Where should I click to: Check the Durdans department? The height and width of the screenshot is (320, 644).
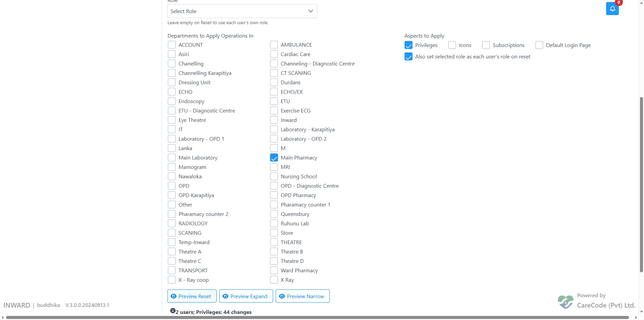tap(274, 82)
